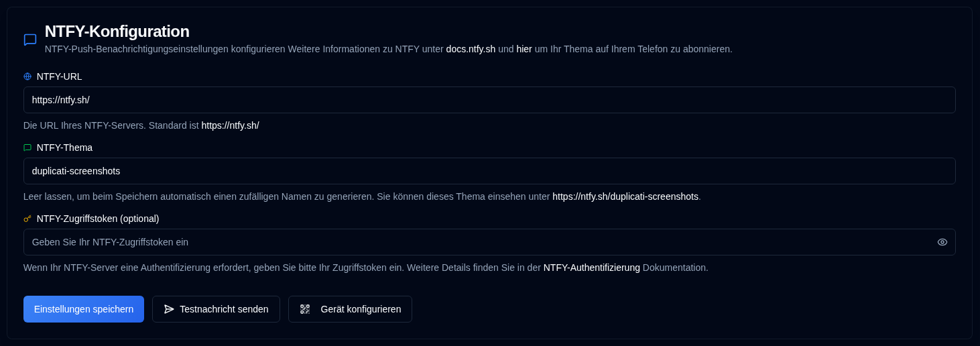Open the https://ntfy.sh/duplicati-screenshots topic link
The image size is (980, 346).
625,196
